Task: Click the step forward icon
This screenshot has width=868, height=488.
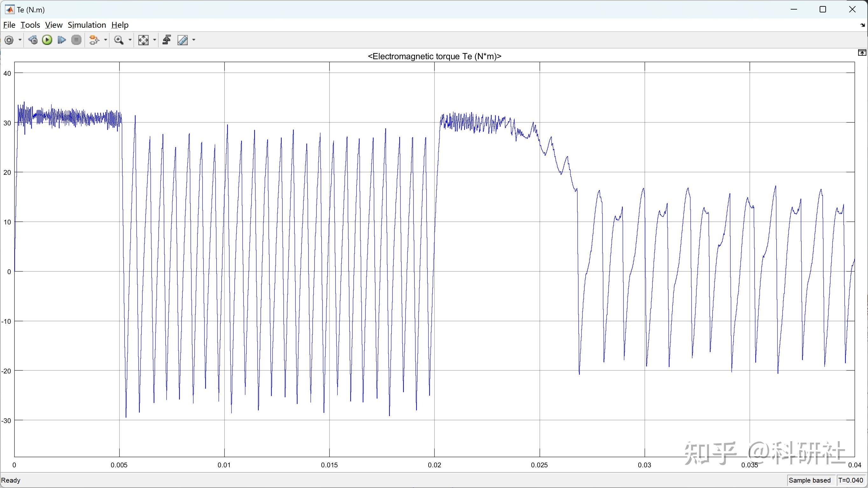Action: [x=62, y=40]
